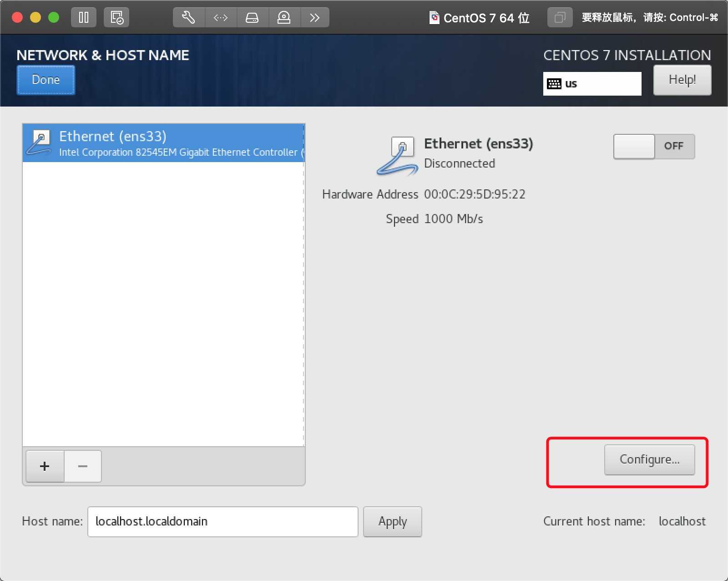Toggle the Ethernet ens33 switch ON
The image size is (728, 581).
coord(654,146)
